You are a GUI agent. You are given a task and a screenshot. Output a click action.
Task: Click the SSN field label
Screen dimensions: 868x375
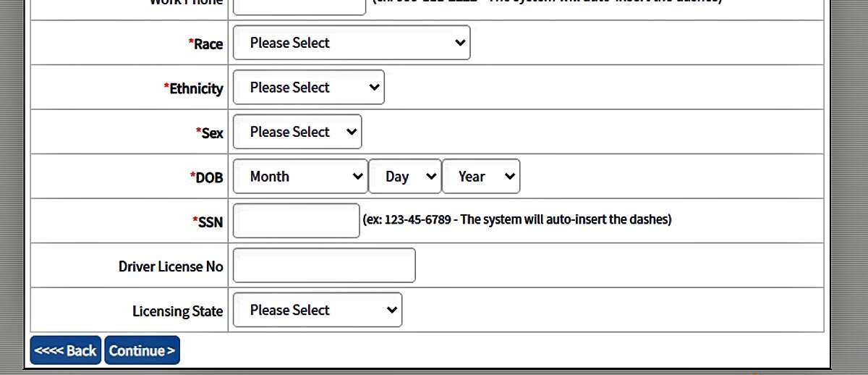click(x=208, y=222)
